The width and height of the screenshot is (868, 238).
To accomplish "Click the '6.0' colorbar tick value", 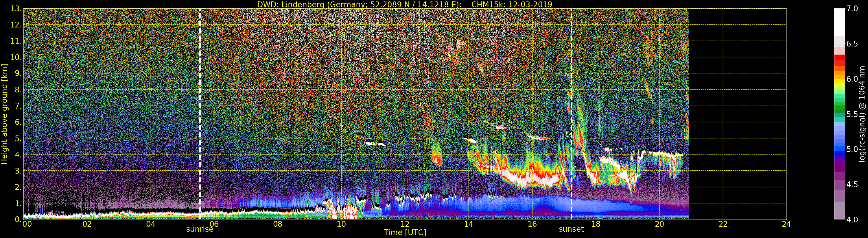I will pyautogui.click(x=852, y=79).
